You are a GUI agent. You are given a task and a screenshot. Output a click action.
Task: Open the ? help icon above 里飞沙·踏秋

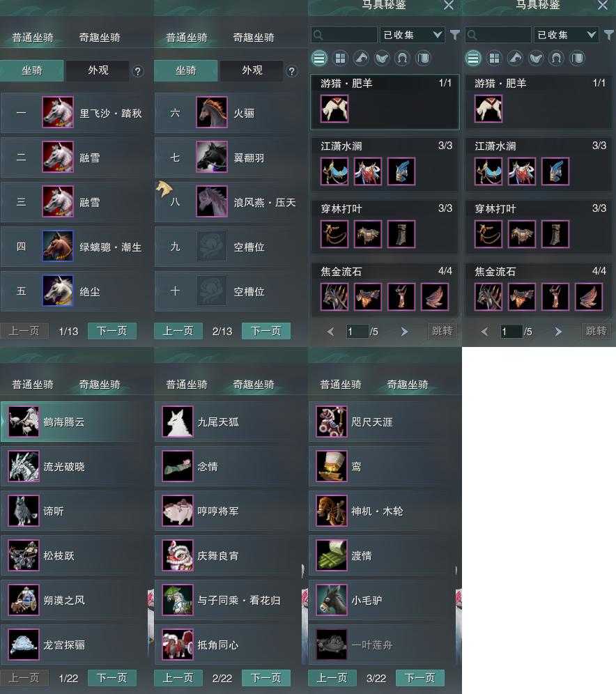point(138,71)
